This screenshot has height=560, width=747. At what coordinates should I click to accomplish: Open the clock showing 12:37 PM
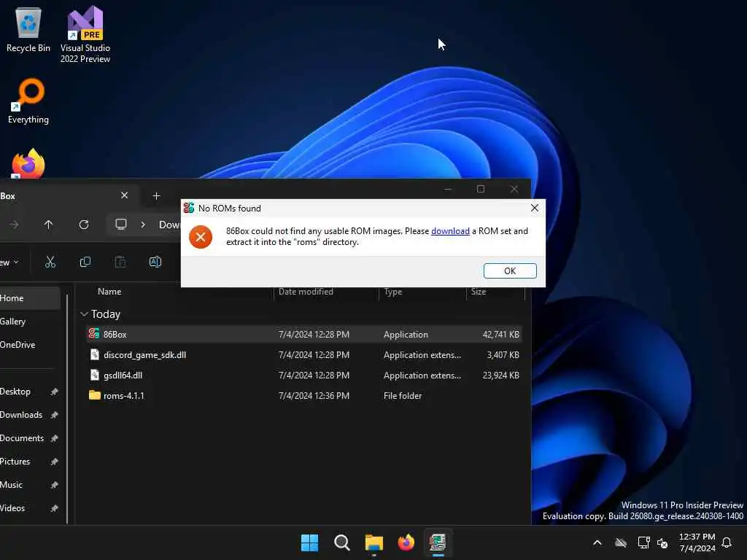coord(697,542)
